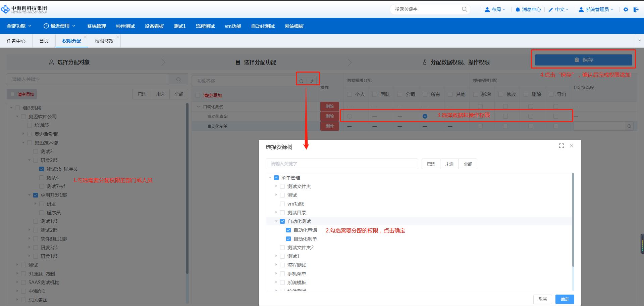Screen dimensions: 644x306
Task: Open the 全部功能 dropdown menu
Action: point(19,26)
